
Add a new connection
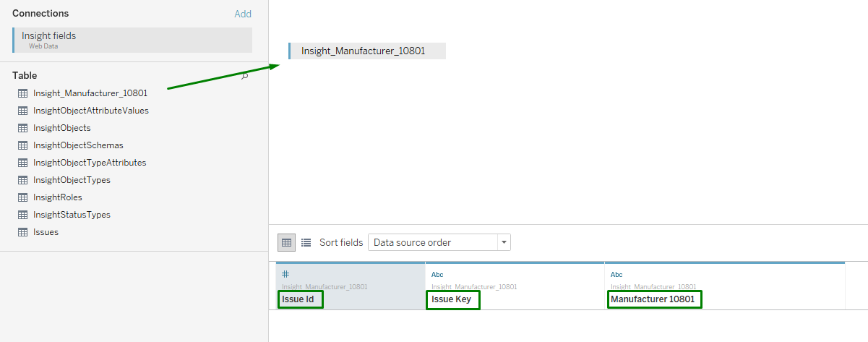click(x=243, y=14)
